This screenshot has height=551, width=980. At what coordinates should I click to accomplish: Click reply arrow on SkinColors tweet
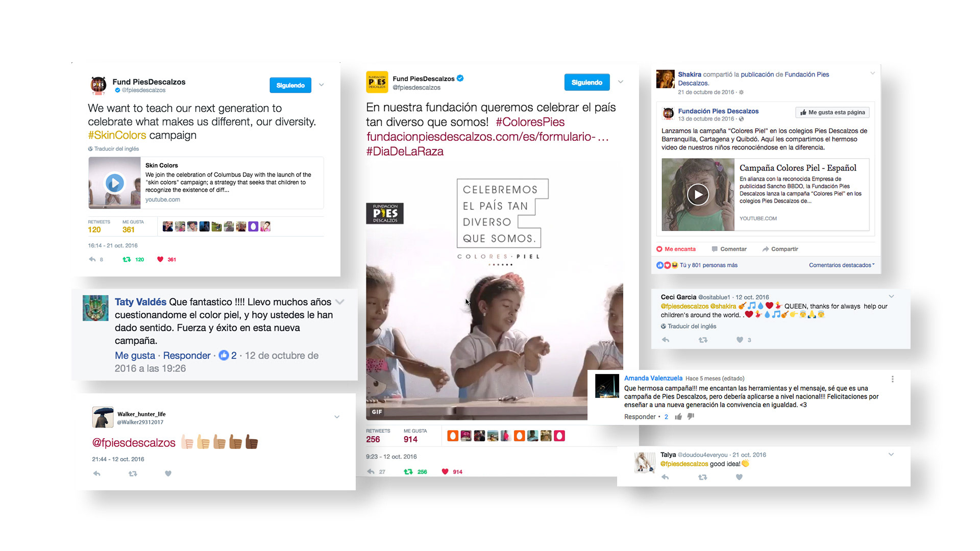click(x=92, y=259)
